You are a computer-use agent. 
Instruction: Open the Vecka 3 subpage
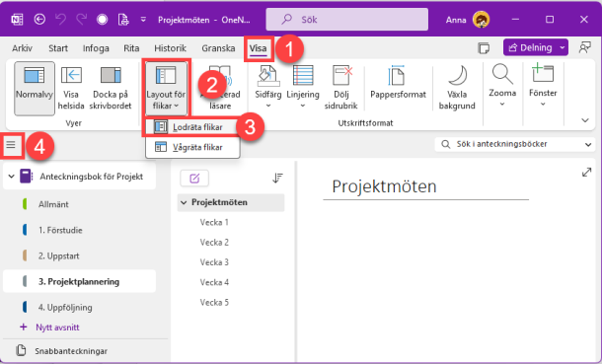tap(214, 262)
